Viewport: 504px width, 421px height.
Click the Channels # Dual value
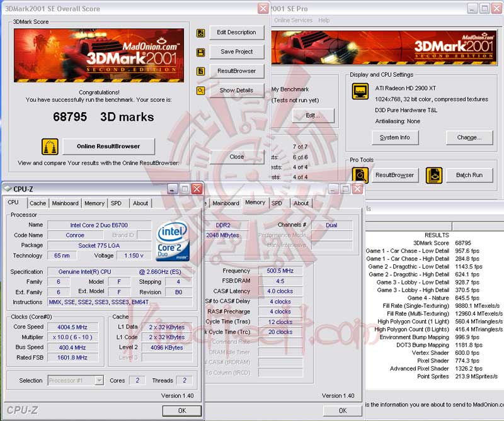tap(332, 225)
